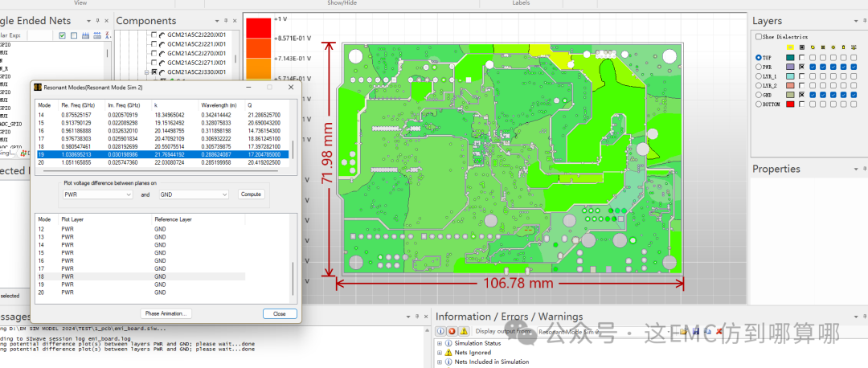Toggle the Errors filter red icon
Screen dimensions: 868x368
click(452, 331)
